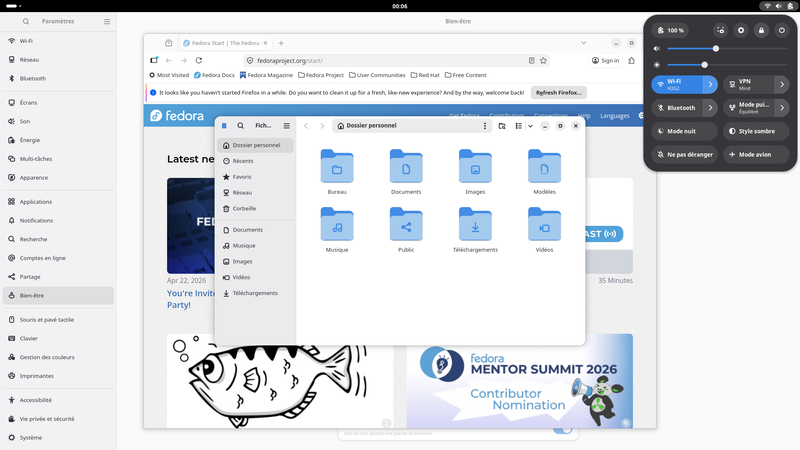Select Récents in Files sidebar
The height and width of the screenshot is (450, 800).
(x=255, y=161)
